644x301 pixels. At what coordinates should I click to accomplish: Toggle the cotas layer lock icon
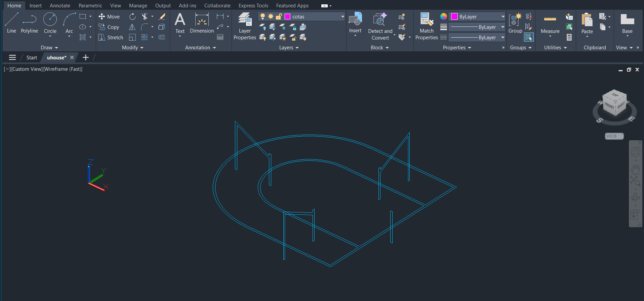(x=279, y=16)
